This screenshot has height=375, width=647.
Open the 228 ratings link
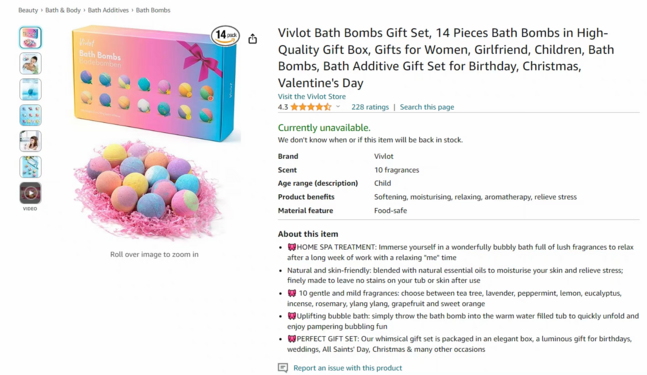point(370,107)
